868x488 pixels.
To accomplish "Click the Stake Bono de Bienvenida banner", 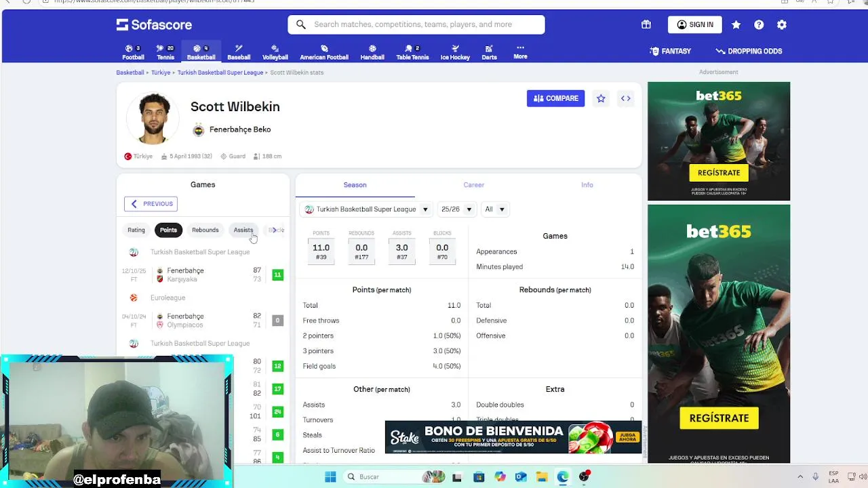I will click(513, 437).
